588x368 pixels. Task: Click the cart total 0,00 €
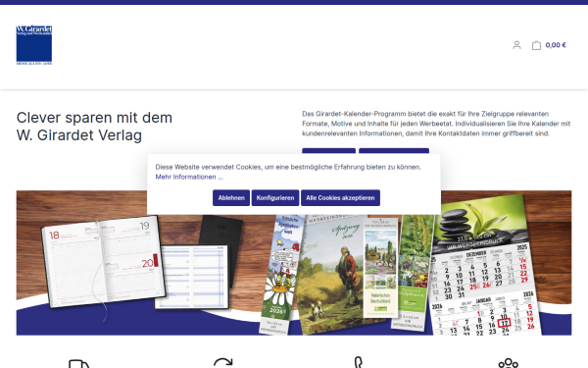(x=556, y=45)
